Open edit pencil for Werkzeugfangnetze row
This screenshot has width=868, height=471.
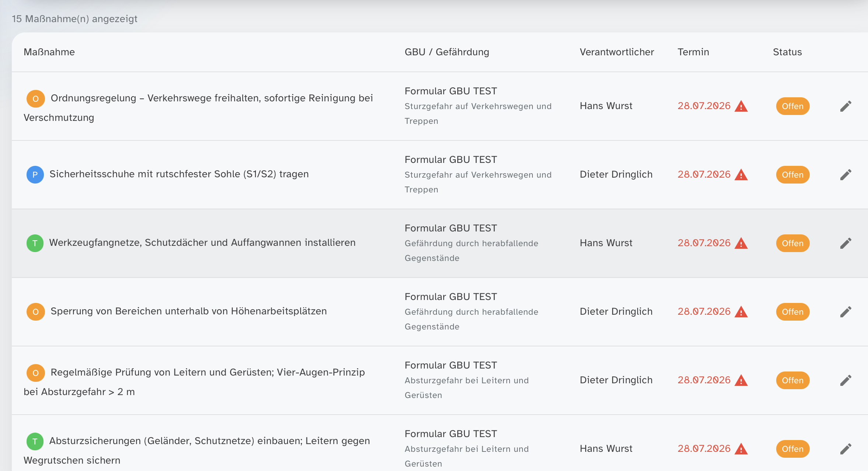tap(846, 243)
